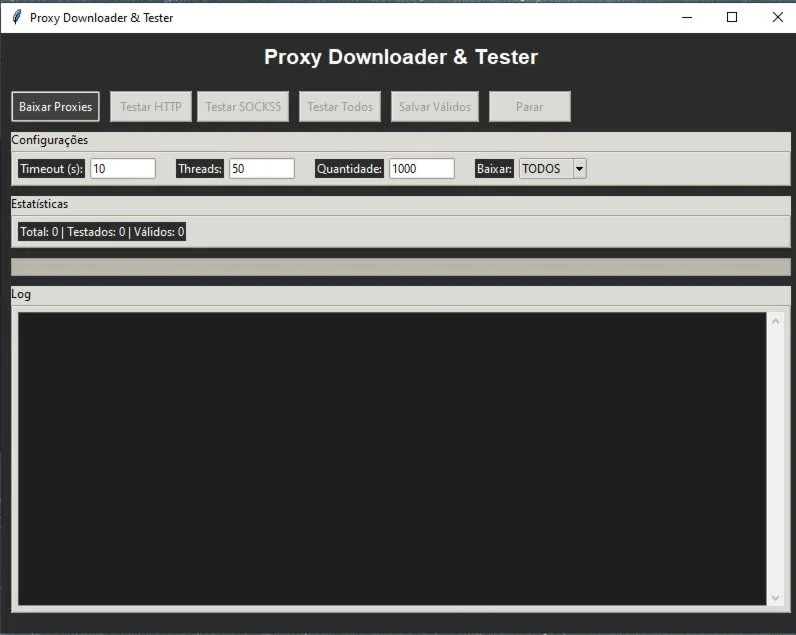This screenshot has height=635, width=796.
Task: Edit the Threads value field
Action: (261, 169)
